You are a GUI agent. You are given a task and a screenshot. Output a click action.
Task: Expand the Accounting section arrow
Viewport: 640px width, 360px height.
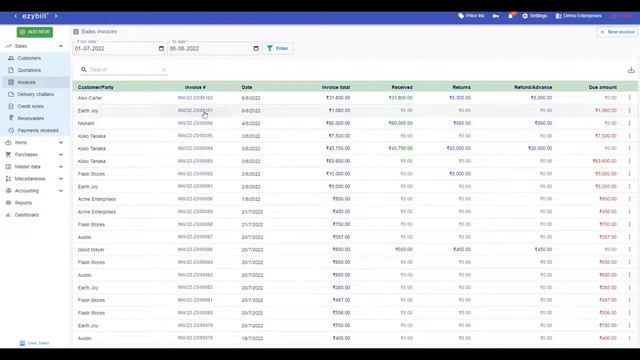pos(61,191)
